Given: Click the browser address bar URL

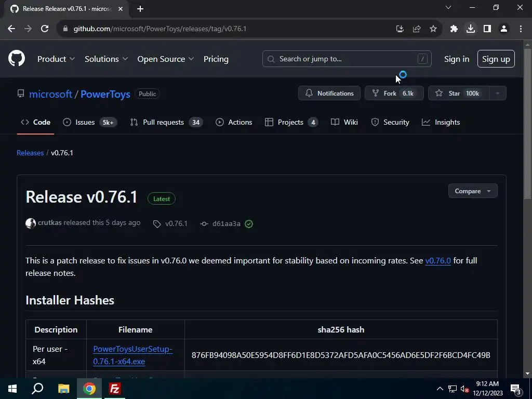Looking at the screenshot, I should tap(160, 29).
